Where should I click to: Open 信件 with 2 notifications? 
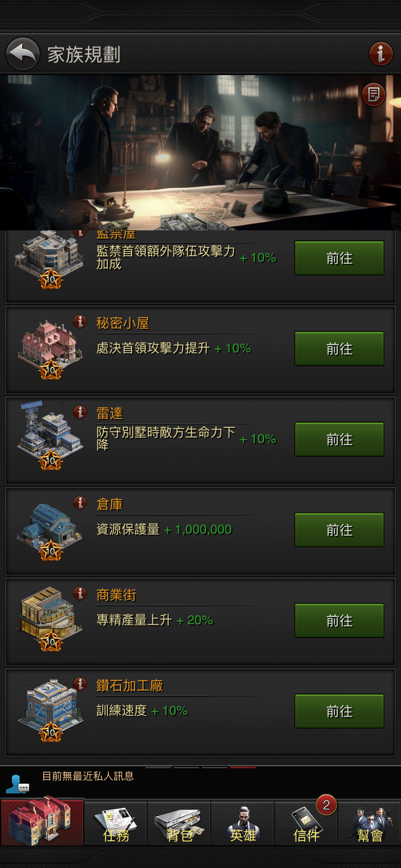[306, 823]
